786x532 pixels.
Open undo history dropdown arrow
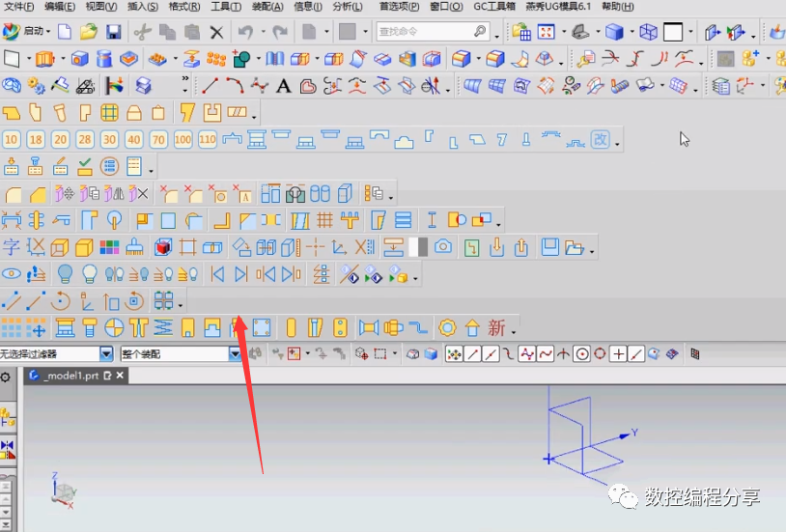click(x=263, y=32)
